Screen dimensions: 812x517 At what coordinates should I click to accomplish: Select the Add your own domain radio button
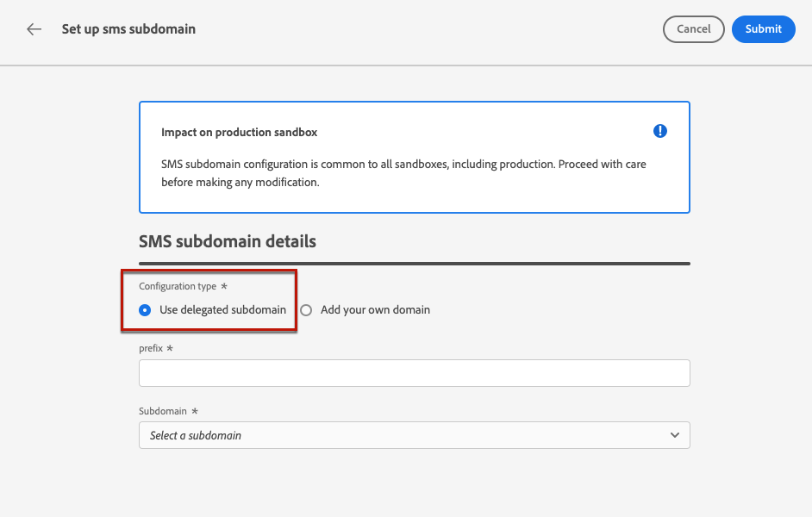(306, 310)
